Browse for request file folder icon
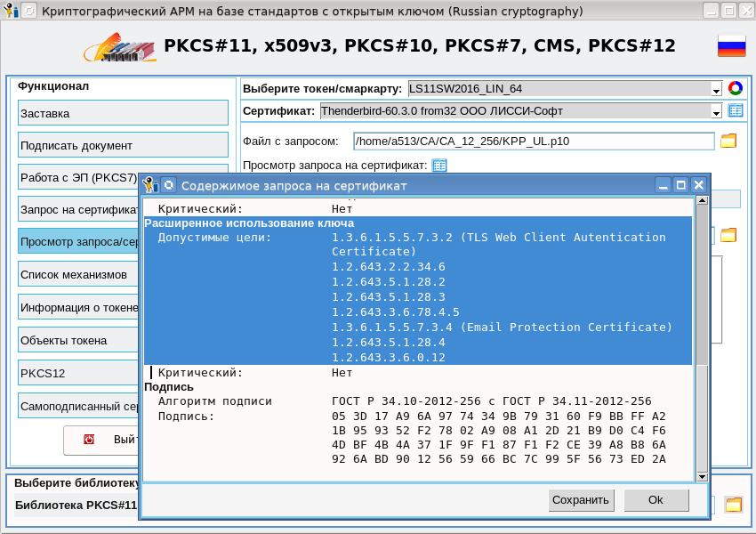 [728, 141]
